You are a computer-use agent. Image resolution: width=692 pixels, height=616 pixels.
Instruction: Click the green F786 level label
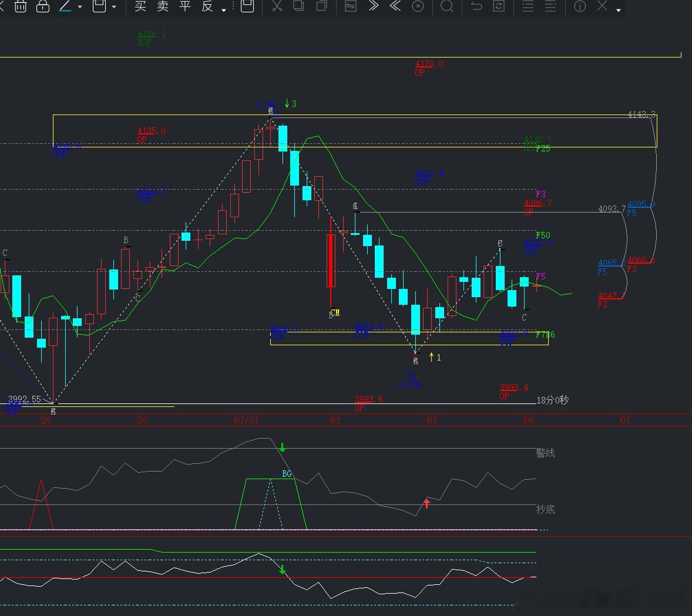(545, 335)
